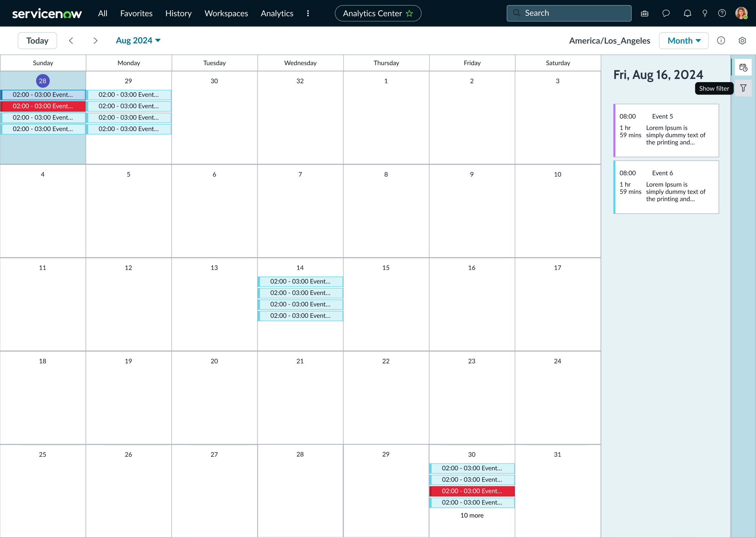Viewport: 756px width, 538px height.
Task: Open notifications bell icon
Action: 687,13
